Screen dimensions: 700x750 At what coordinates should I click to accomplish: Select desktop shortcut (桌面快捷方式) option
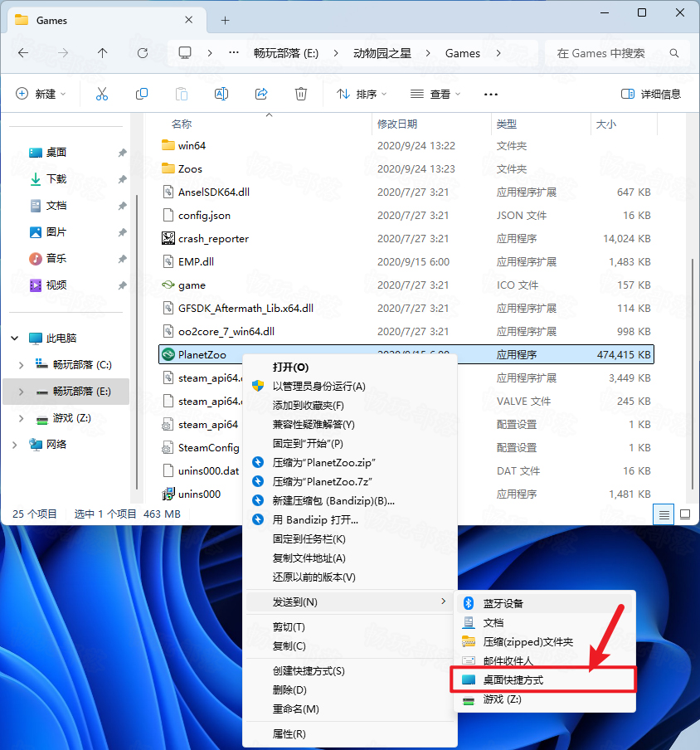click(543, 680)
